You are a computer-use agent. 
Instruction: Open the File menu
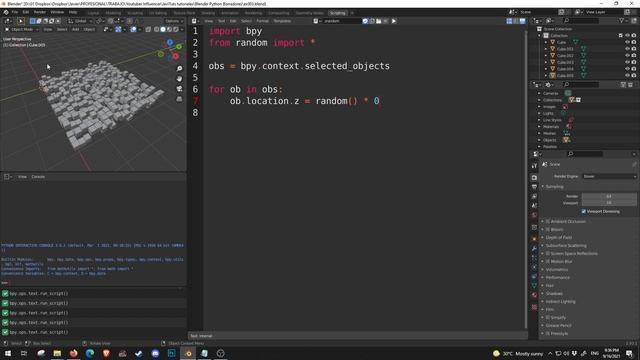click(x=15, y=12)
